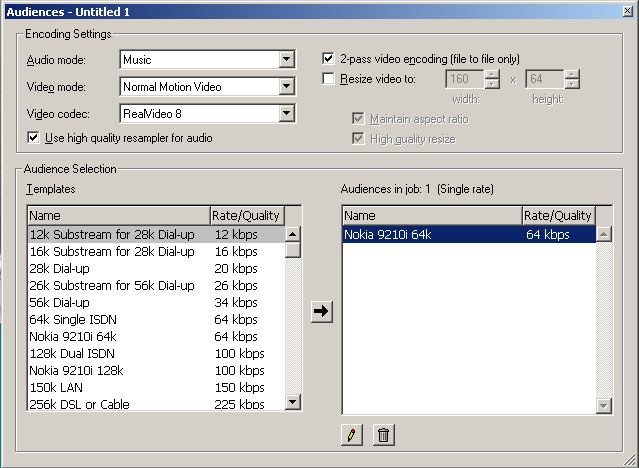Select 56k Dial-up template
639x468 pixels.
(59, 302)
